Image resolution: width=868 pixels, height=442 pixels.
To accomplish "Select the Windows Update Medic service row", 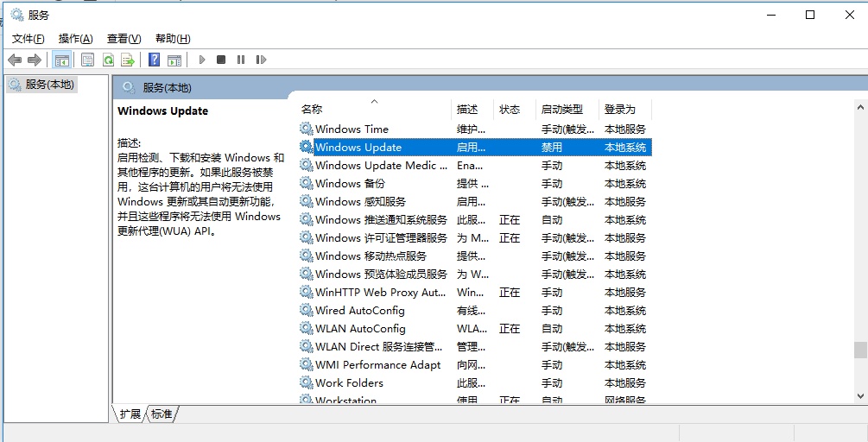I will (476, 166).
